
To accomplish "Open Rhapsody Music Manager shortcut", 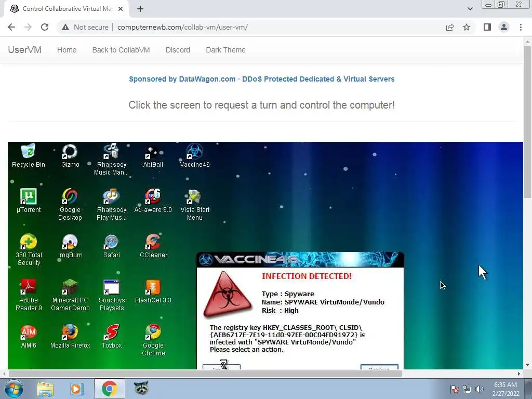I will click(x=111, y=159).
